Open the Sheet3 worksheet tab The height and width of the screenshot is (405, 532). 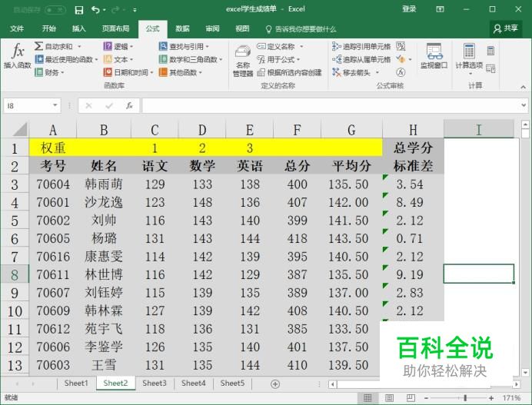click(155, 383)
